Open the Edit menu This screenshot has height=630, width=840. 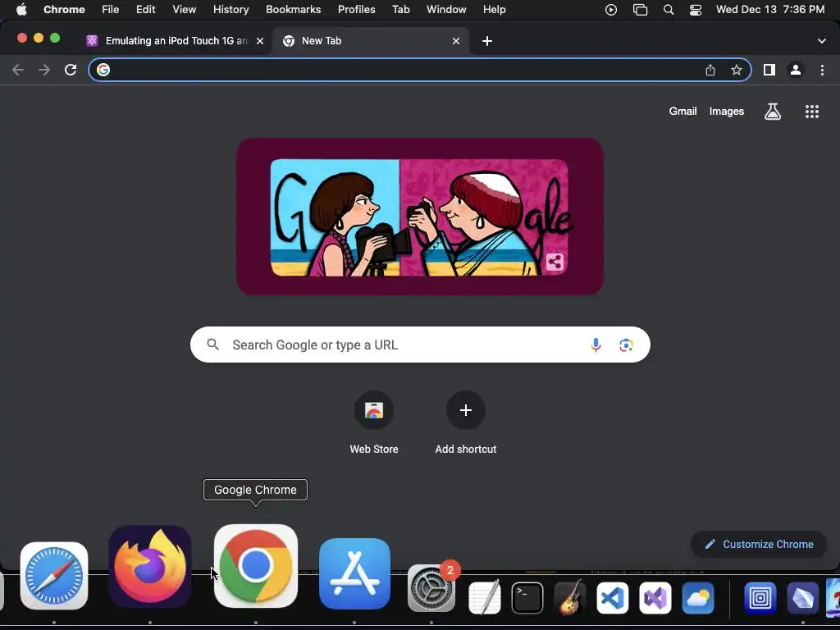(145, 9)
